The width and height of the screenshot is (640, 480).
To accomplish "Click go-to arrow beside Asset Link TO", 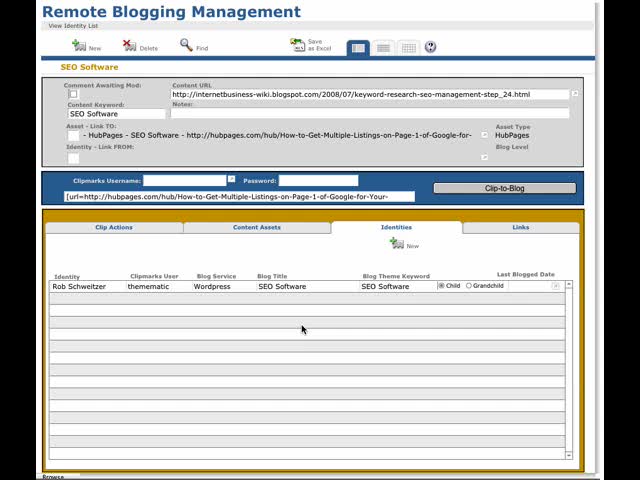I will [x=484, y=135].
